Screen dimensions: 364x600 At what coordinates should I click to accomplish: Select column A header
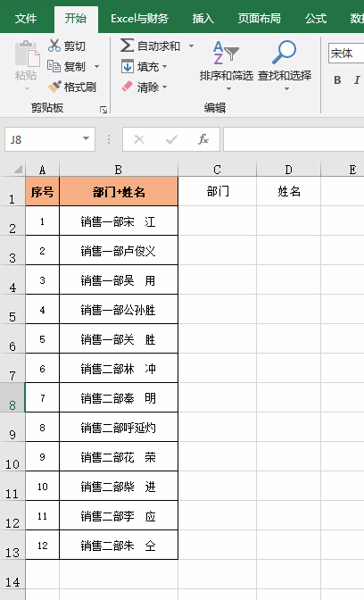(x=43, y=169)
